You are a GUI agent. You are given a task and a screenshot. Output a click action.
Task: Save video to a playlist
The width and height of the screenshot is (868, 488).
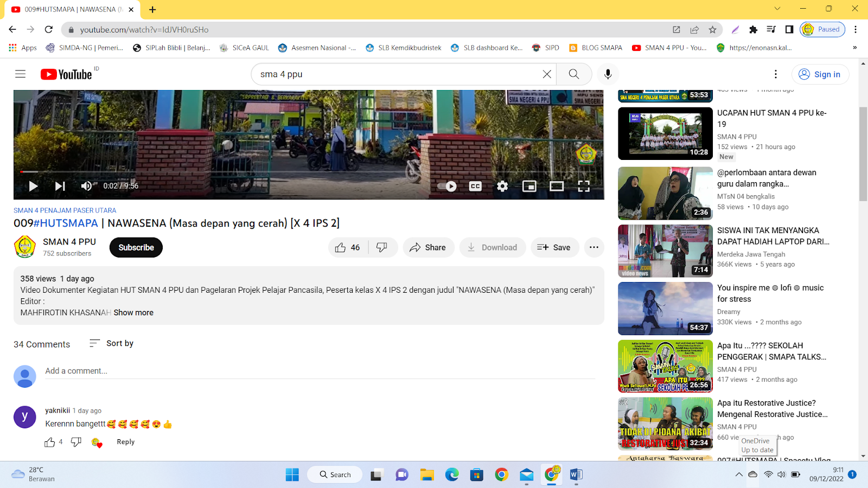[x=554, y=247]
